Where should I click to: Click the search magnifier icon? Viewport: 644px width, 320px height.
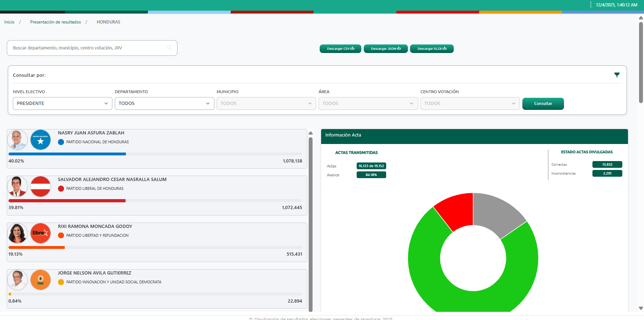click(x=169, y=48)
